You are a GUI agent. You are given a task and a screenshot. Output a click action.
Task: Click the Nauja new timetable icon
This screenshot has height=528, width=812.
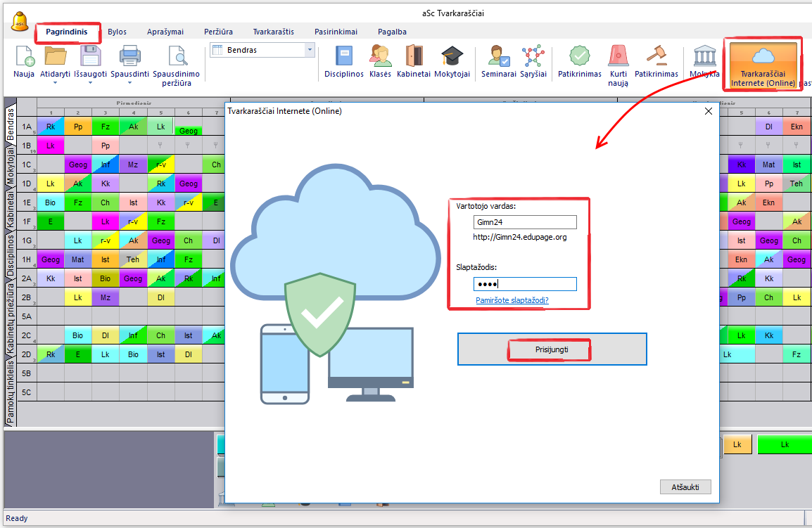click(x=24, y=58)
